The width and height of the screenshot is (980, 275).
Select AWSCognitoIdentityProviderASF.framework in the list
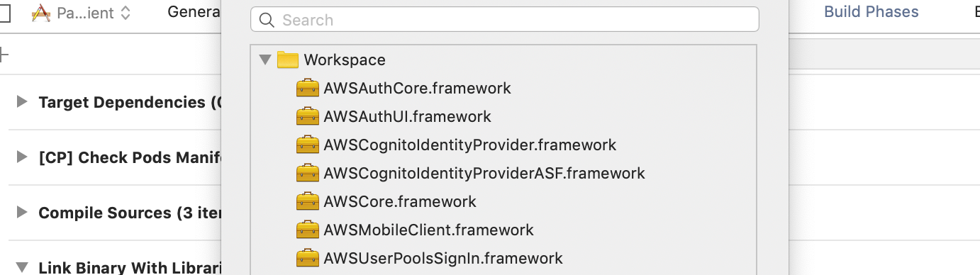(484, 174)
